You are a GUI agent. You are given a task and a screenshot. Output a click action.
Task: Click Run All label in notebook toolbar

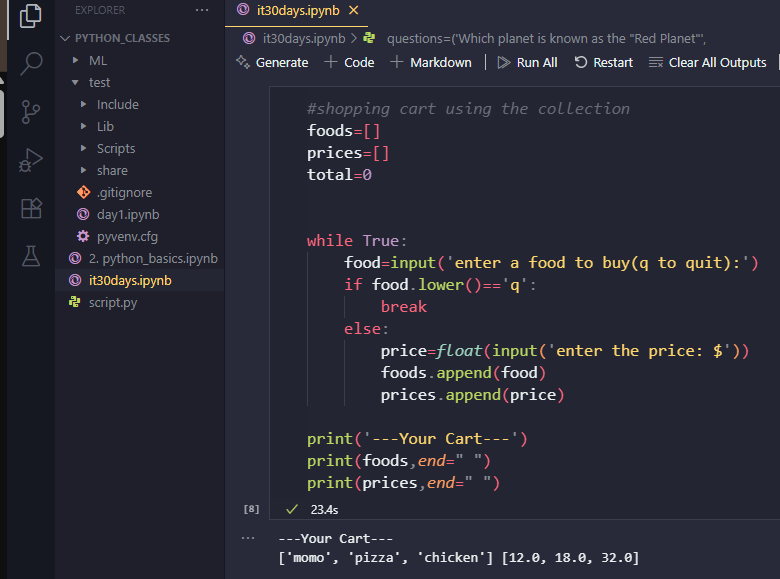537,63
